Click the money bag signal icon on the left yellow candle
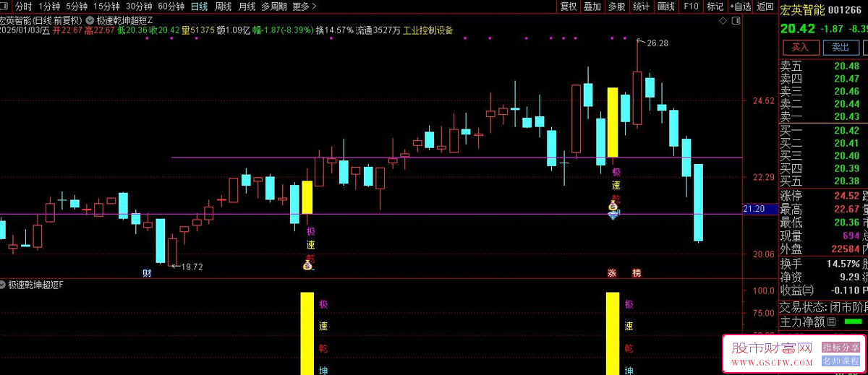Screen dimensions: 868x375 307,266
